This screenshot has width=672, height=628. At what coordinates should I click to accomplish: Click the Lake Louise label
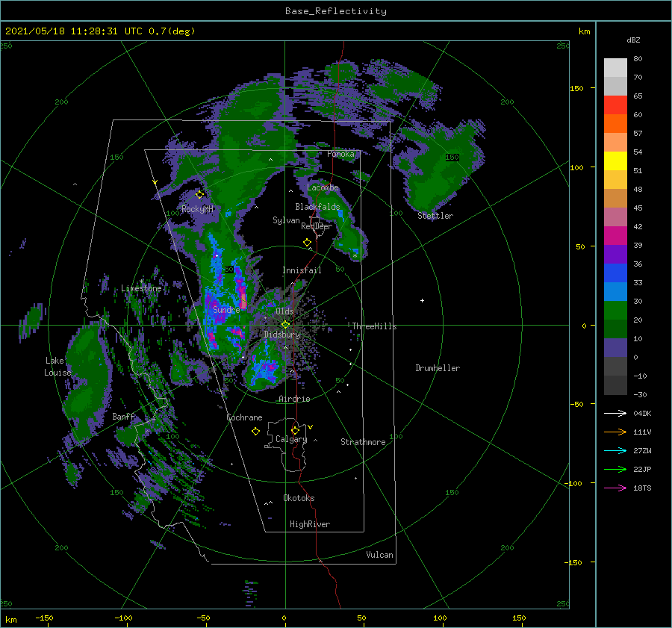57,367
